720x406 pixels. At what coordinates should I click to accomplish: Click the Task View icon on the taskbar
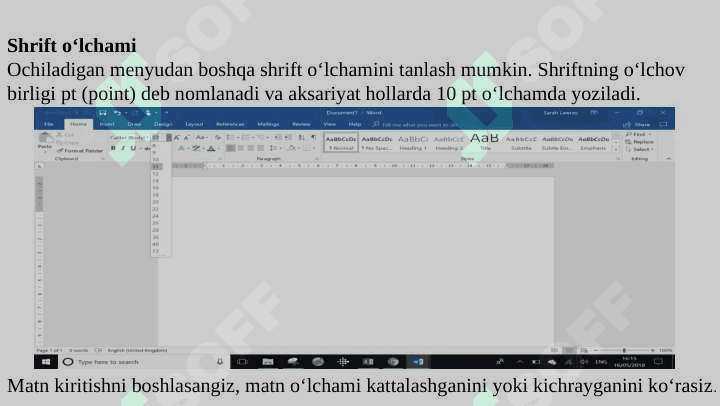(x=242, y=362)
